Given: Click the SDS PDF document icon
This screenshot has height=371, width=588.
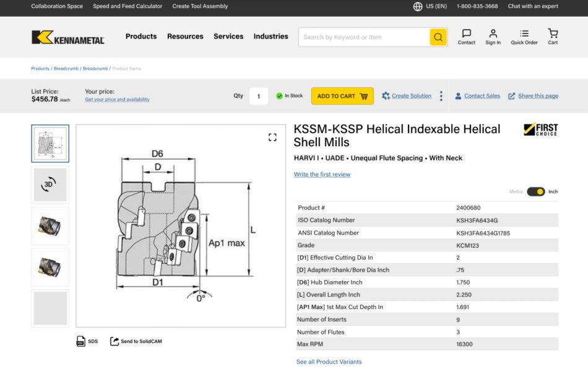Looking at the screenshot, I should pos(81,341).
